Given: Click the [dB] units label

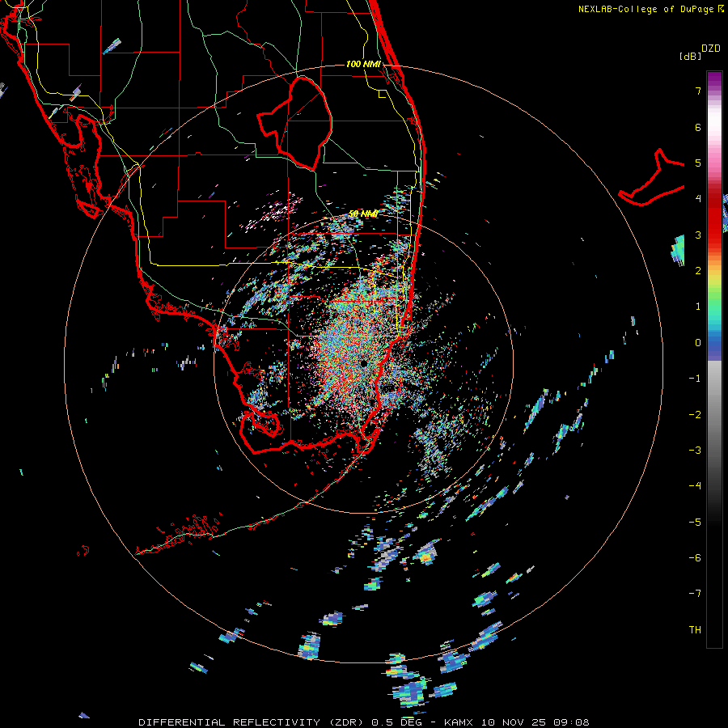Looking at the screenshot, I should pos(691,56).
